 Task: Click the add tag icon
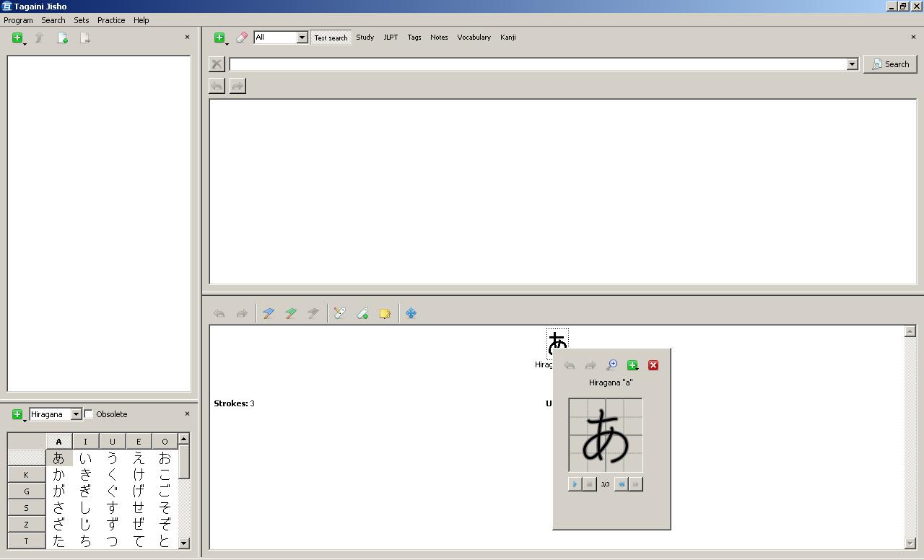(x=362, y=314)
